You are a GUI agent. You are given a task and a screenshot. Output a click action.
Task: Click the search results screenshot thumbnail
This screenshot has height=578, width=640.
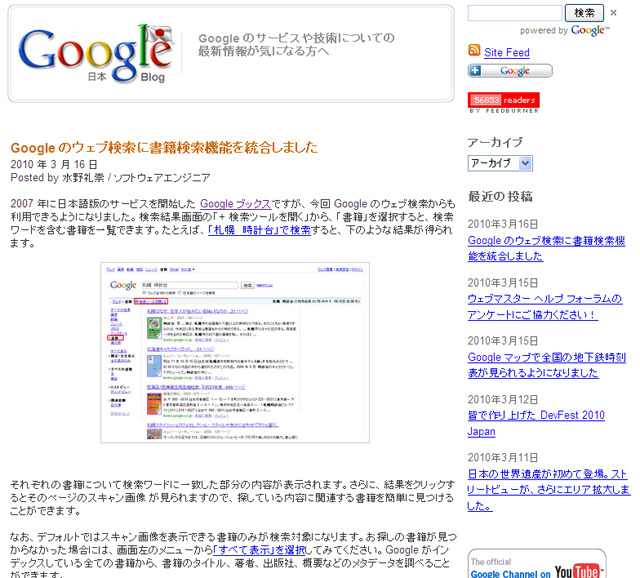pos(235,353)
